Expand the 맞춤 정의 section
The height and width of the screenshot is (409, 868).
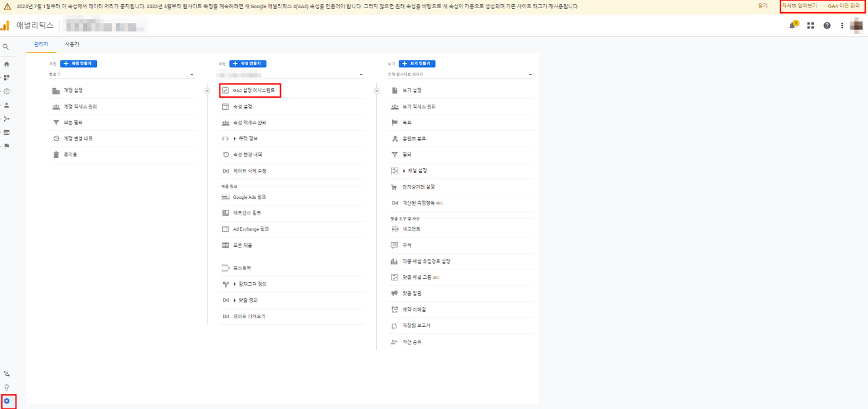tap(245, 300)
